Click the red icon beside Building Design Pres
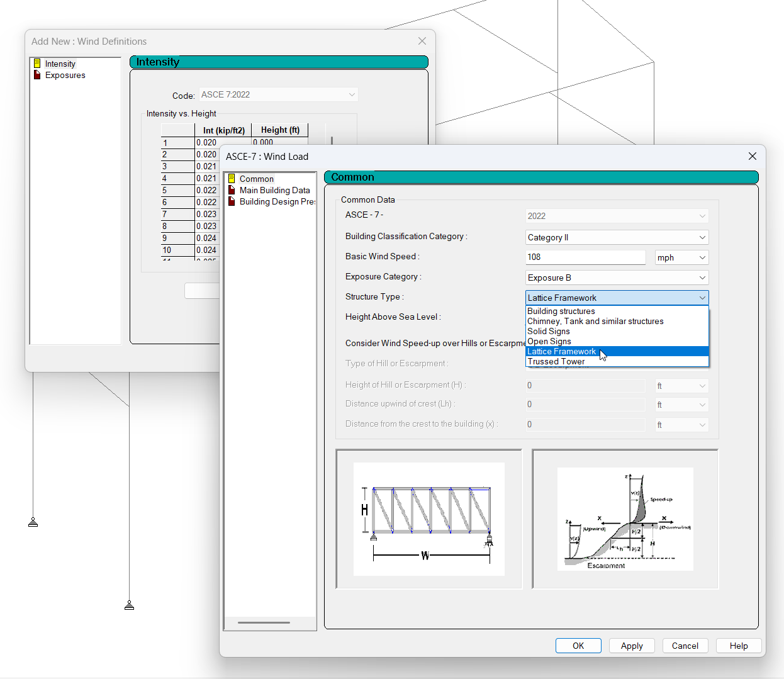Screen dimensions: 784x679 [x=233, y=201]
